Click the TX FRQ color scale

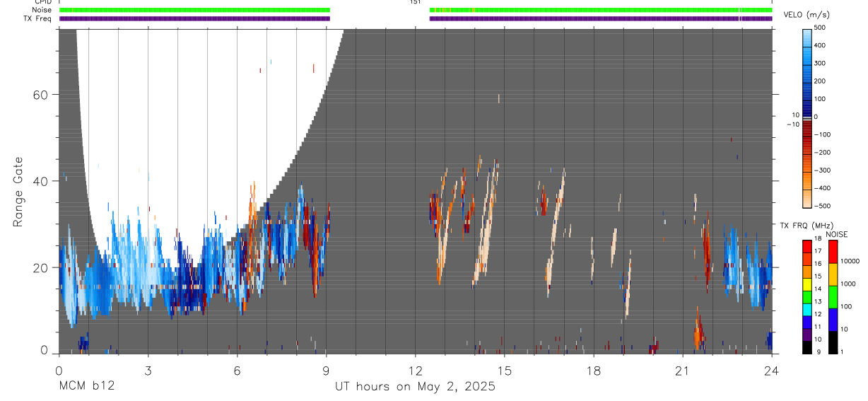(807, 296)
